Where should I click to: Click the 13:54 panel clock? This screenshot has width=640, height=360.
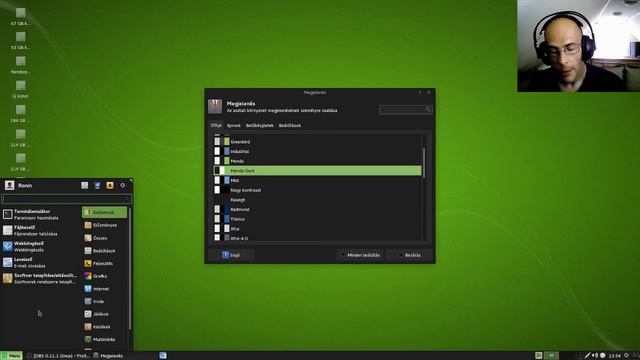614,356
